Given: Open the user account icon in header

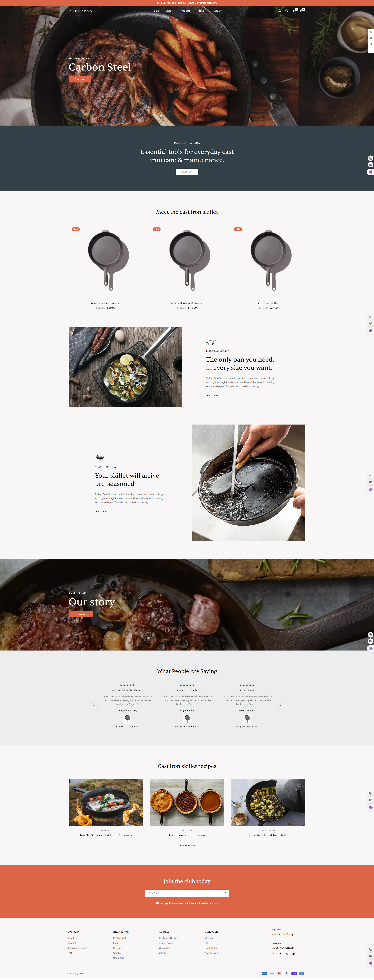Looking at the screenshot, I should pyautogui.click(x=279, y=11).
